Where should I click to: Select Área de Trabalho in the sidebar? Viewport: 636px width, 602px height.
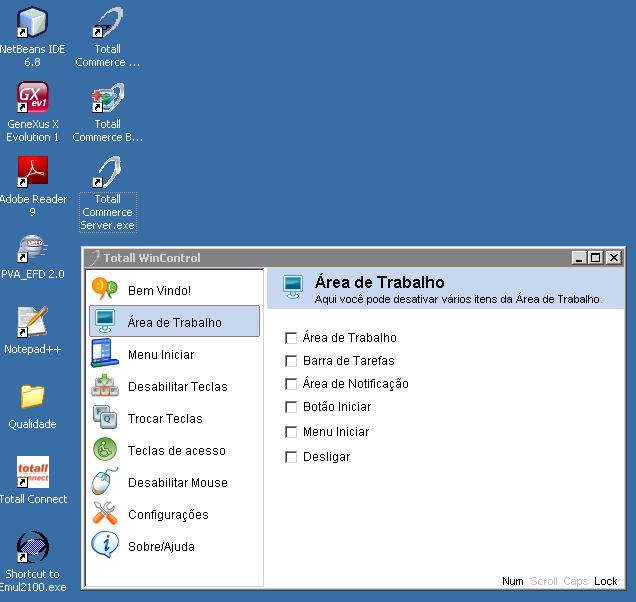click(x=174, y=322)
